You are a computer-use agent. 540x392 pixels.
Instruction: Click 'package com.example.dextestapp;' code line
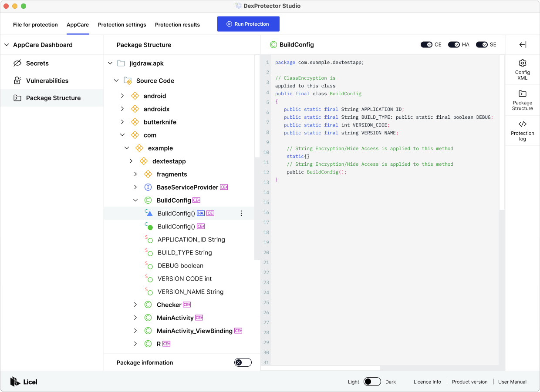click(319, 62)
